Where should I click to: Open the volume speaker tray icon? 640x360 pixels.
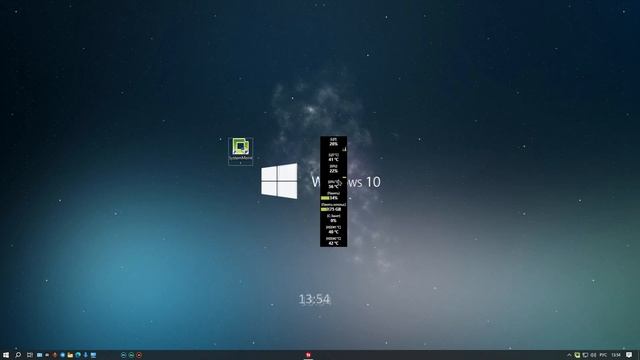593,355
